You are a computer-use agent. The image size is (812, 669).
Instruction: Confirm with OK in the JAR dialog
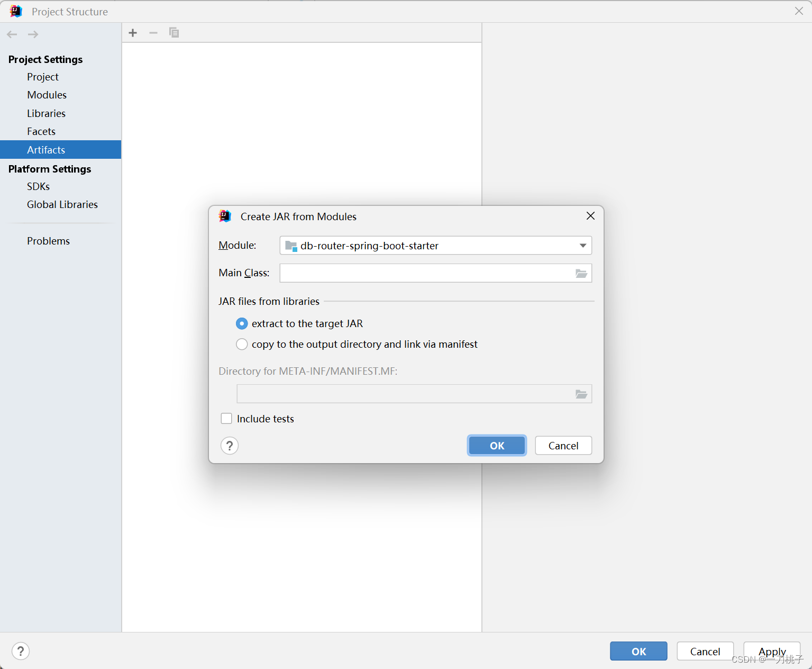pos(496,445)
